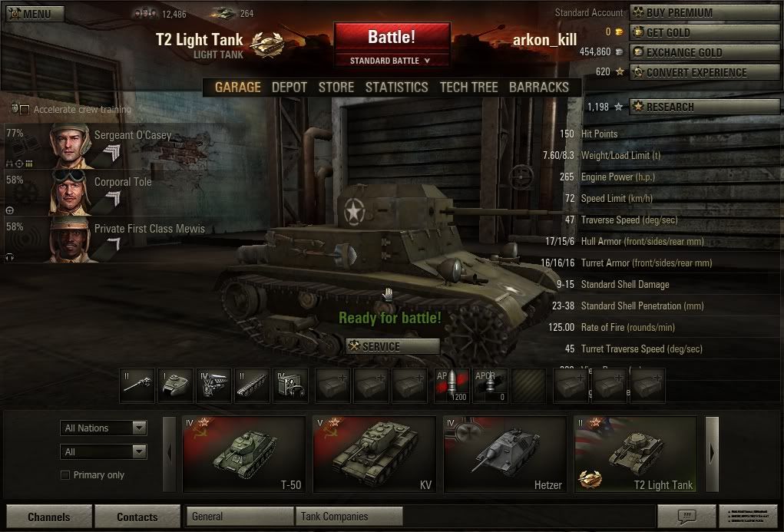This screenshot has height=532, width=784.
Task: Click the red Battle! button
Action: pos(392,38)
